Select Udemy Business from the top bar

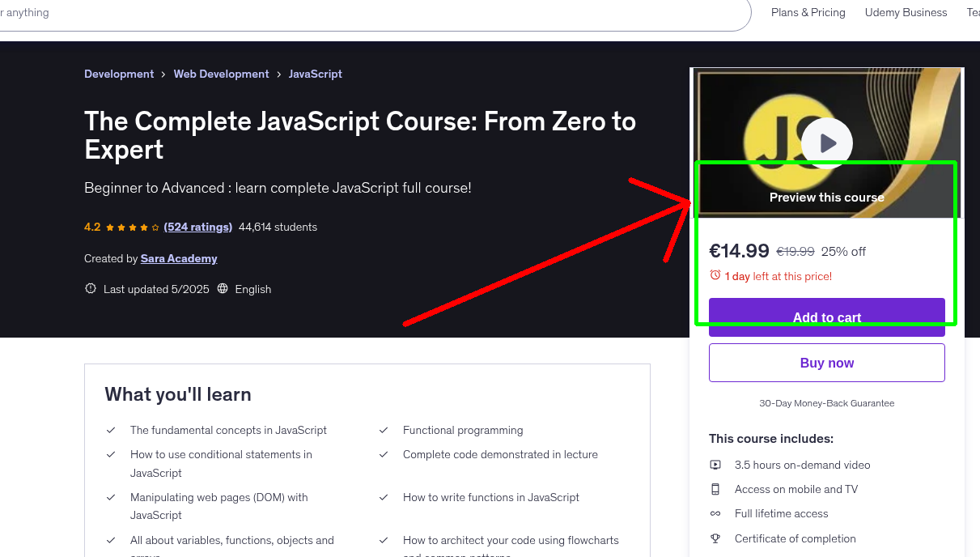(x=906, y=12)
